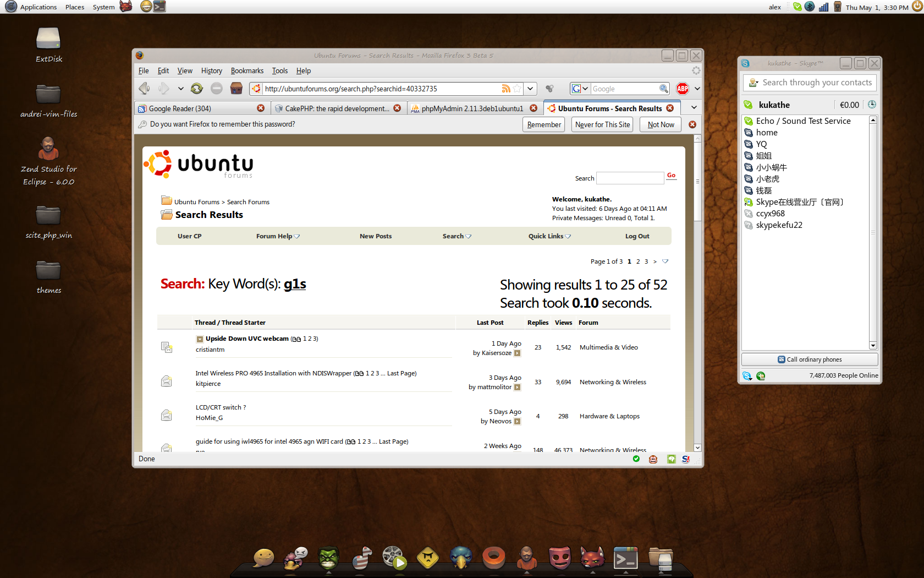
Task: Click the Remember password button
Action: click(x=544, y=124)
